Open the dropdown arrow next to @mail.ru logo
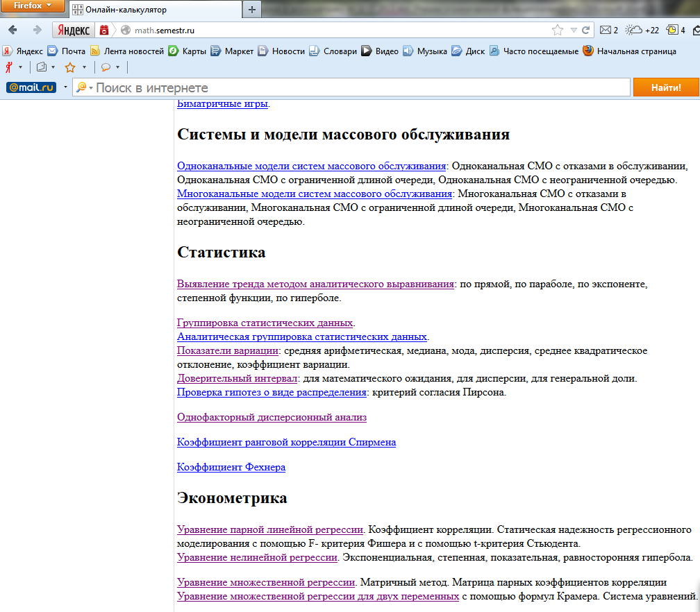Viewport: 700px width, 612px height. tap(65, 87)
